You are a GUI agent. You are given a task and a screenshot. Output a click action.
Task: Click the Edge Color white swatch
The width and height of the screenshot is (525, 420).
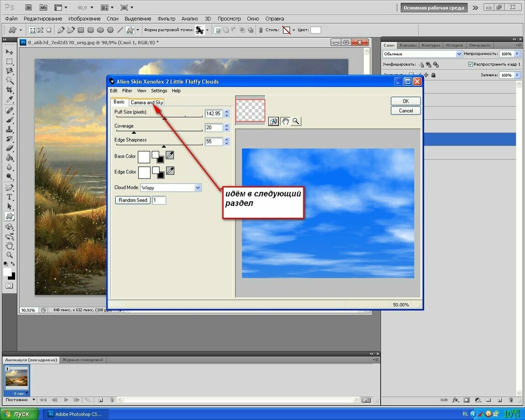(x=144, y=173)
